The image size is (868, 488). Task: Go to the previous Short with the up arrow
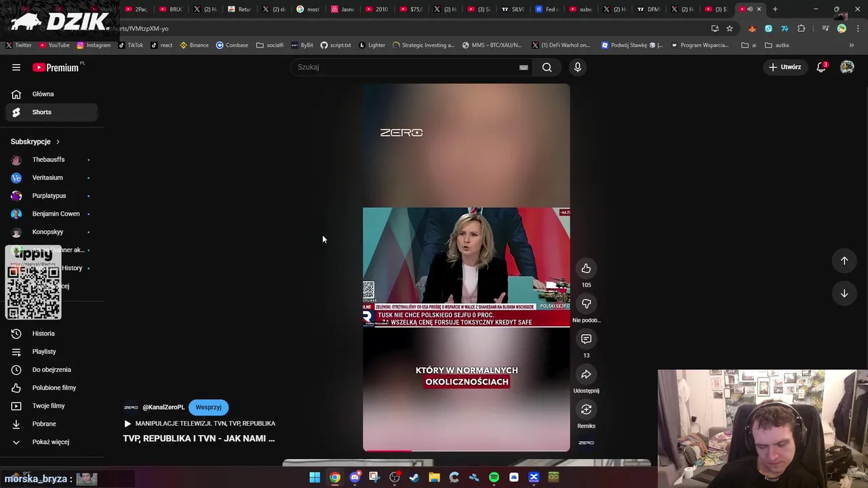tap(844, 260)
